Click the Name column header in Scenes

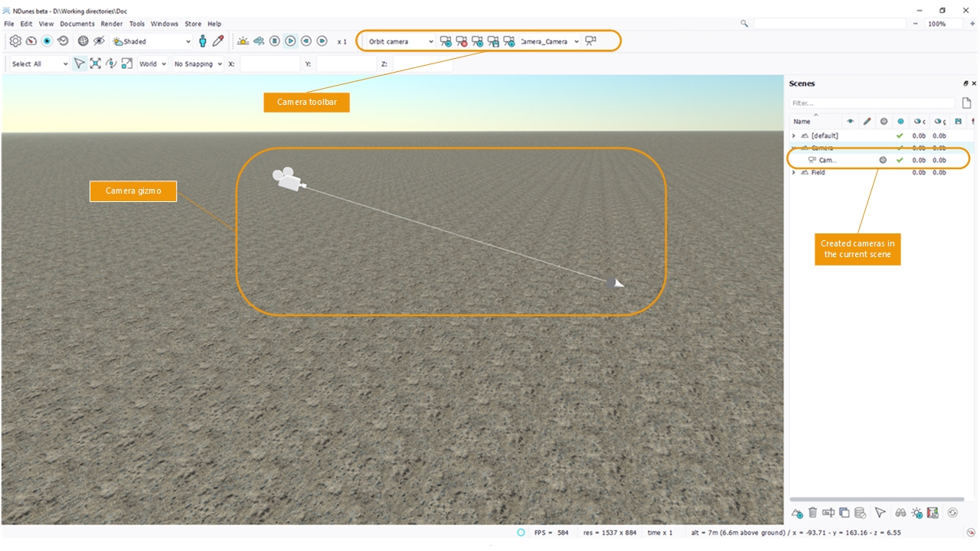pyautogui.click(x=802, y=122)
